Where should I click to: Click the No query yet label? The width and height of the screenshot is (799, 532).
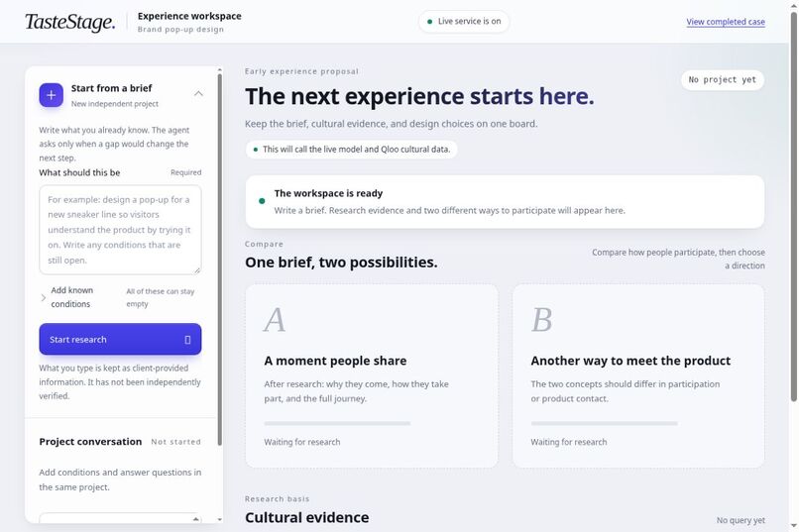tap(741, 520)
